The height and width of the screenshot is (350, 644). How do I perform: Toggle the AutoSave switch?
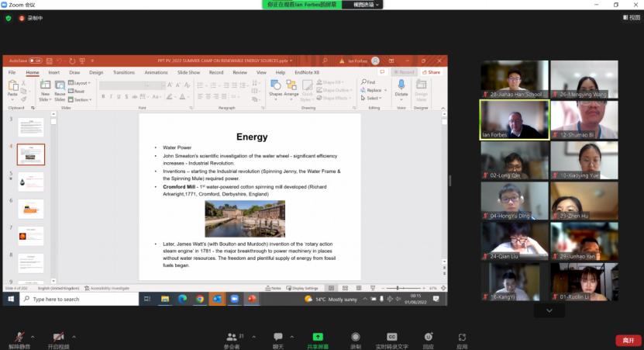click(x=36, y=61)
